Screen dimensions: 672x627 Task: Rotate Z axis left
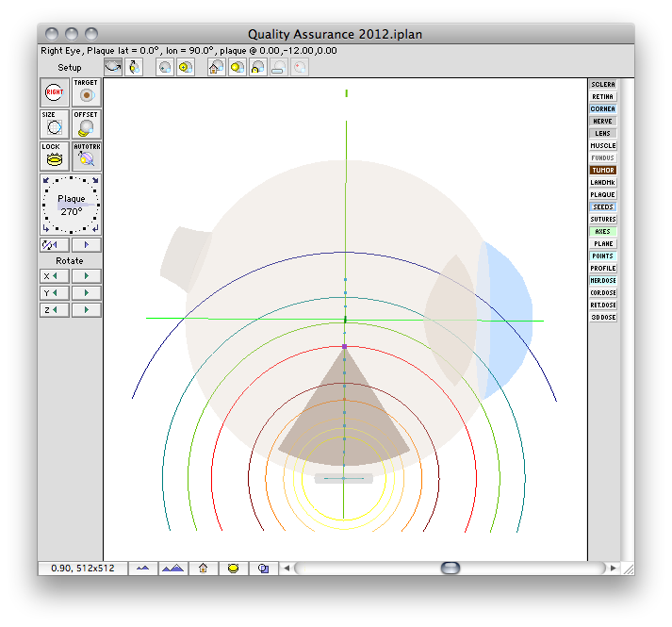(55, 310)
